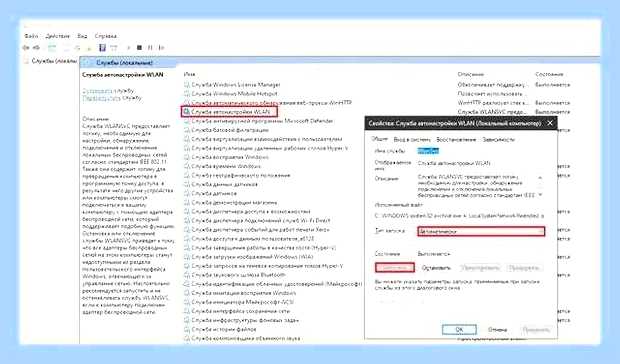Click gear icon of Служба истории файлов

187,329
